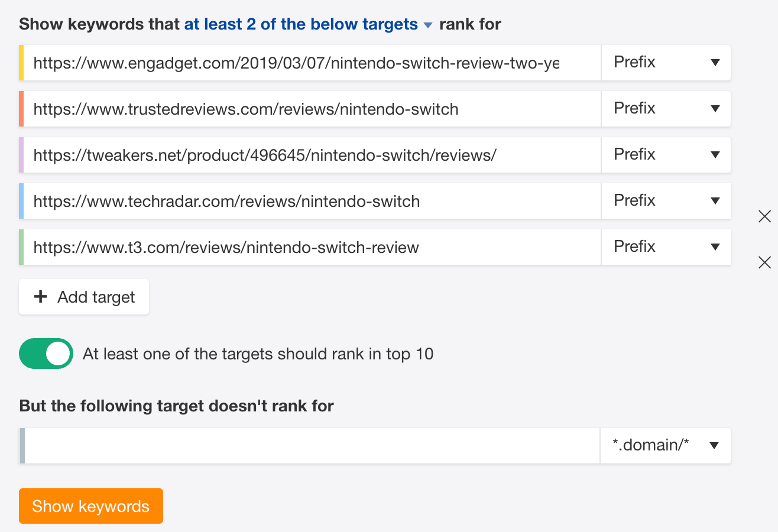Click the orange Show keywords button
778x532 pixels.
[91, 506]
